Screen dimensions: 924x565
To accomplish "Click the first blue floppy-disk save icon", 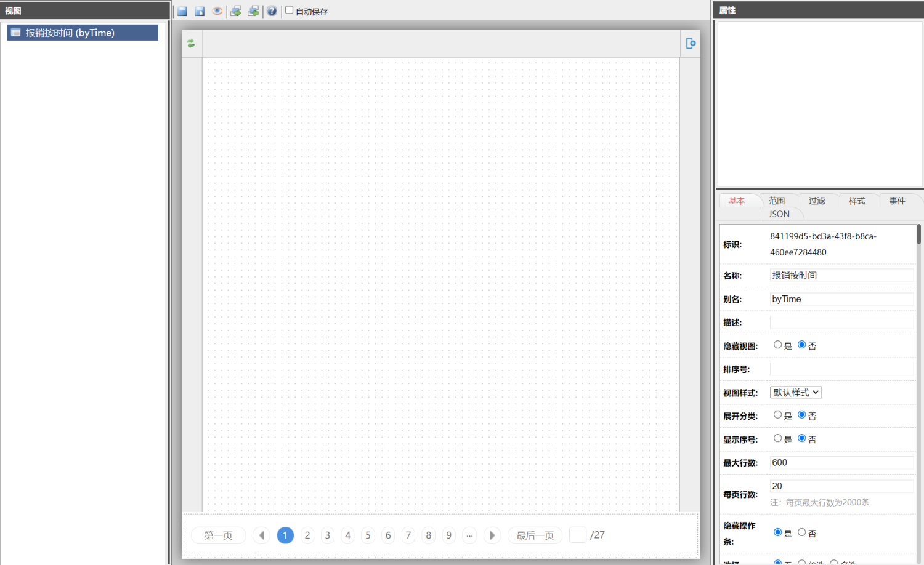I will click(x=182, y=11).
